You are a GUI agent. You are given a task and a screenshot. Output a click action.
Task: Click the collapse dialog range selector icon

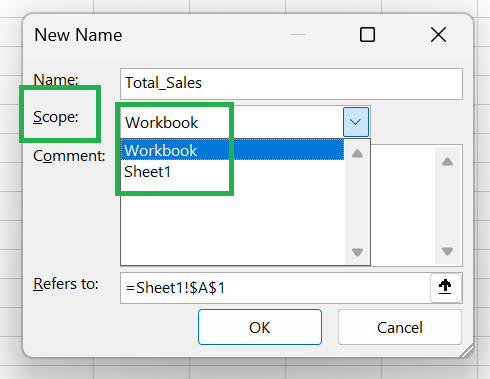[445, 287]
